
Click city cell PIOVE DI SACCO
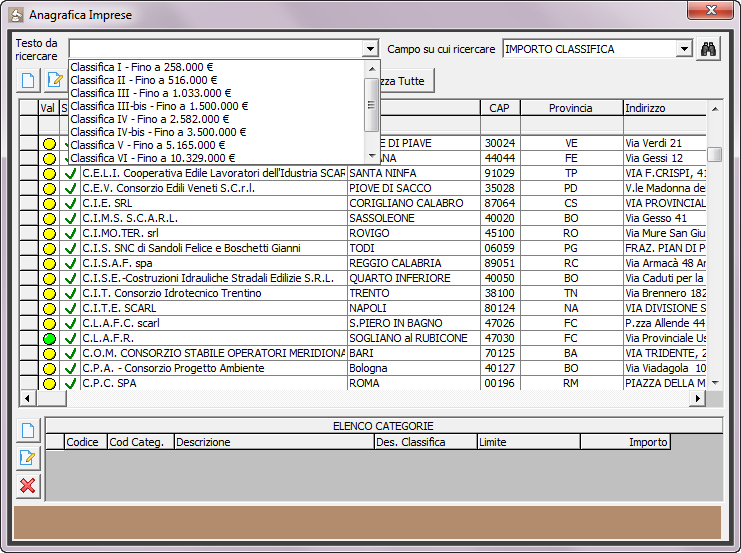click(x=414, y=189)
